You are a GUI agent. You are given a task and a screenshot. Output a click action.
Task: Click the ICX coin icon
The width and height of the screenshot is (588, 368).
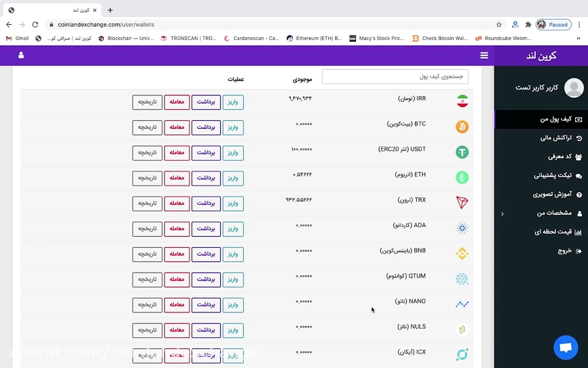[x=462, y=354]
